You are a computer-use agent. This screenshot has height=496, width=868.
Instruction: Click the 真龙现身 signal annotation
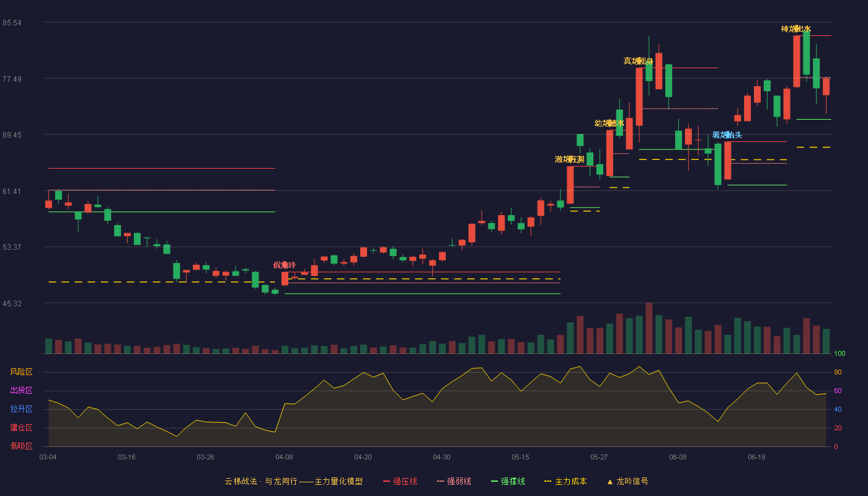coord(639,61)
